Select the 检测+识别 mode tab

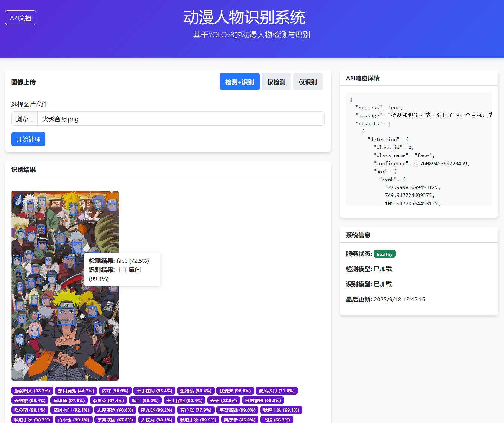tap(239, 82)
